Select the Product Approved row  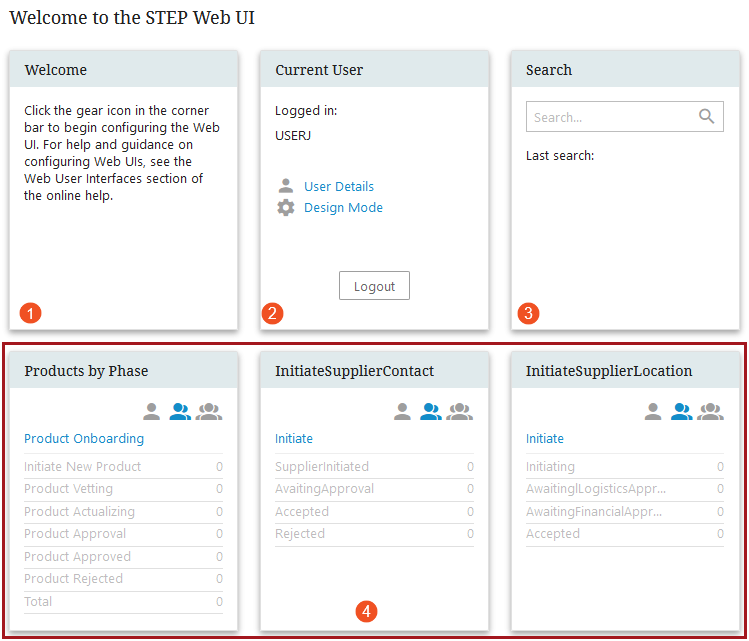[x=123, y=556]
